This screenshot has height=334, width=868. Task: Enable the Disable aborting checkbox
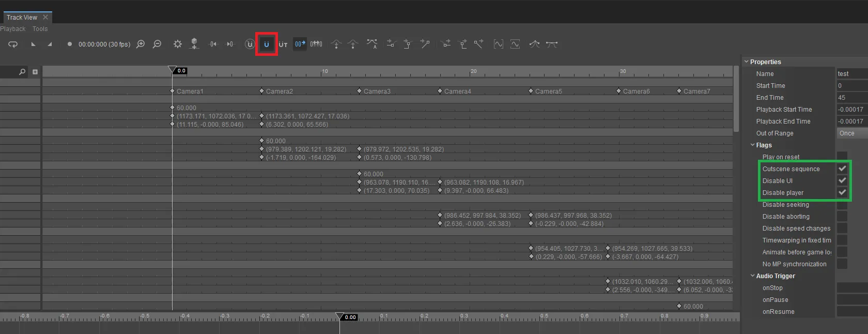842,216
